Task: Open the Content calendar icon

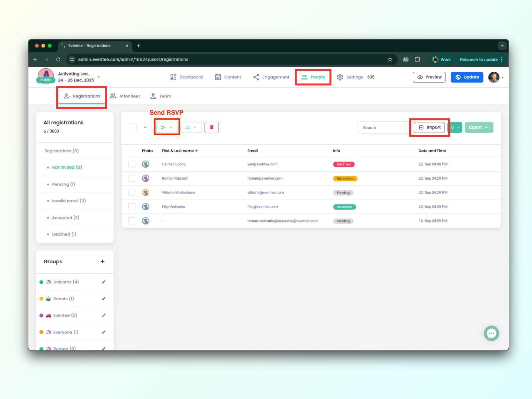Action: pos(218,77)
